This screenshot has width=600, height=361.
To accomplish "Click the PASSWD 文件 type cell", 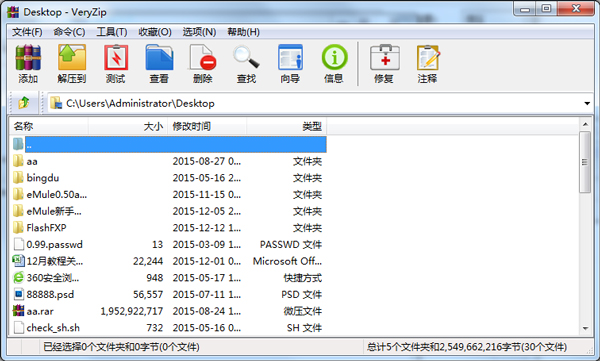I will point(291,245).
